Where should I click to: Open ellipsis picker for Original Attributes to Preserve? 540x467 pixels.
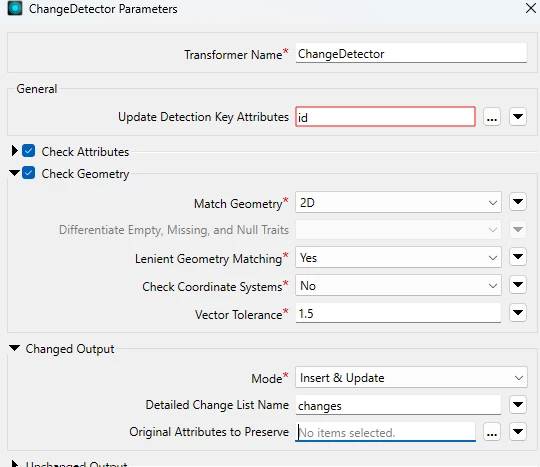click(491, 432)
